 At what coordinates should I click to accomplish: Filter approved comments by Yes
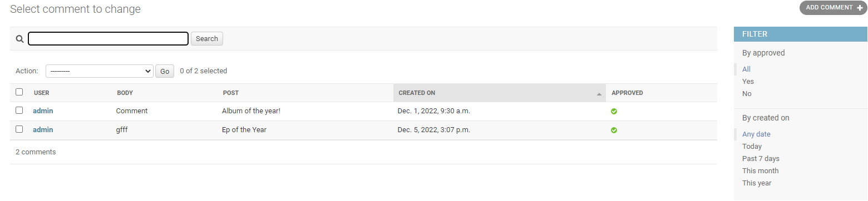pos(748,82)
